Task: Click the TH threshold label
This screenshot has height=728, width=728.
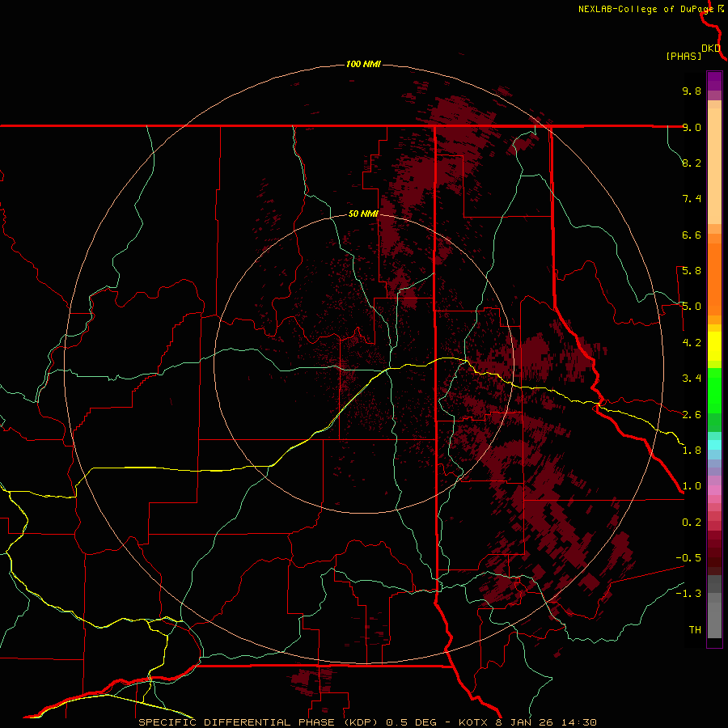Action: click(695, 630)
